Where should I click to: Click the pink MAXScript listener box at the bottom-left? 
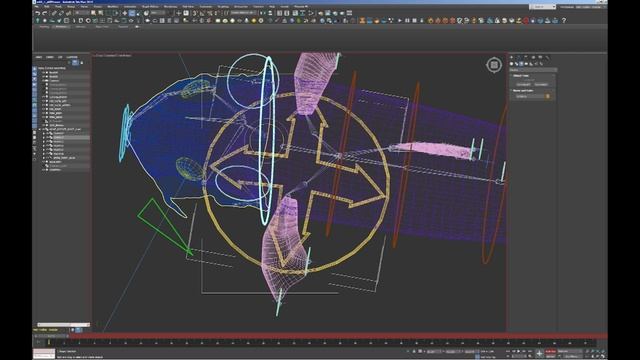pyautogui.click(x=44, y=352)
